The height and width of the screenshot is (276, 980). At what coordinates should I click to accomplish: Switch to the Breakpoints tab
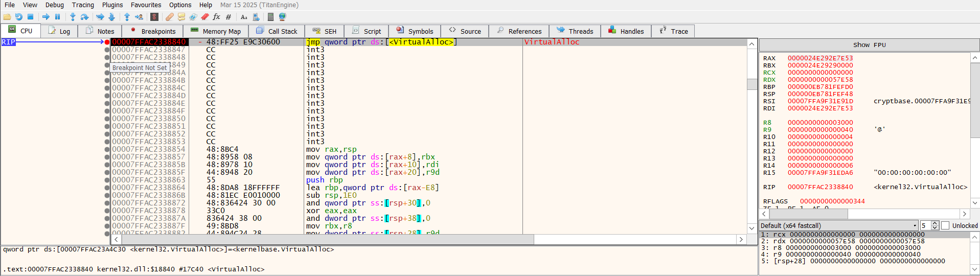click(x=152, y=31)
